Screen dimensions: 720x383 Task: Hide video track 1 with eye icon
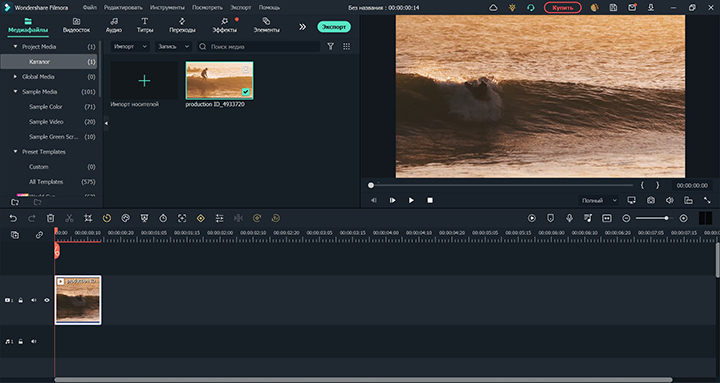click(47, 300)
